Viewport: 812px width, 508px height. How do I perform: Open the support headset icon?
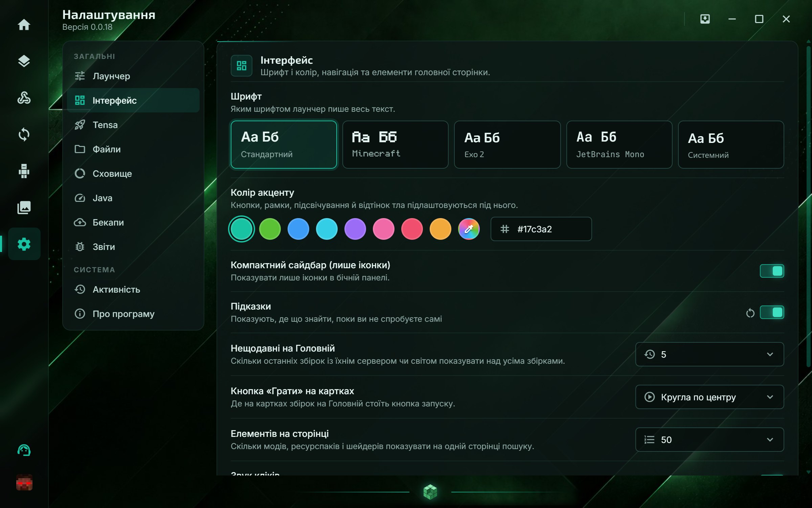coord(24,450)
